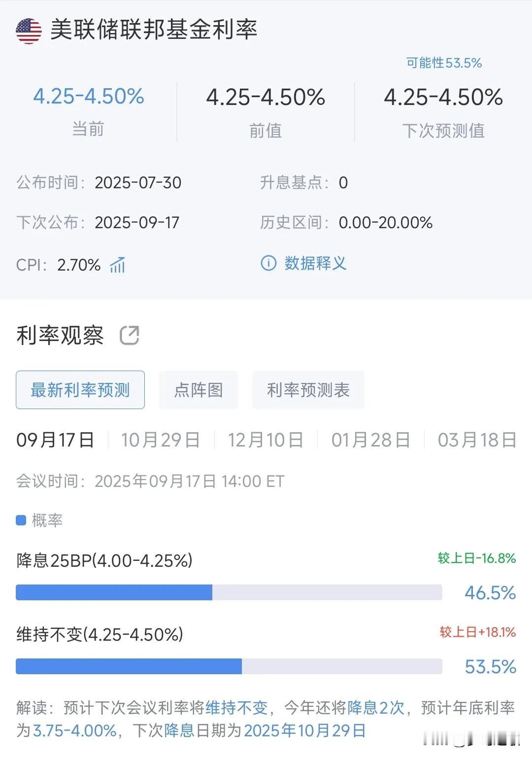Image resolution: width=532 pixels, height=758 pixels.
Task: Switch to the 点阵图 tab
Action: coord(199,390)
